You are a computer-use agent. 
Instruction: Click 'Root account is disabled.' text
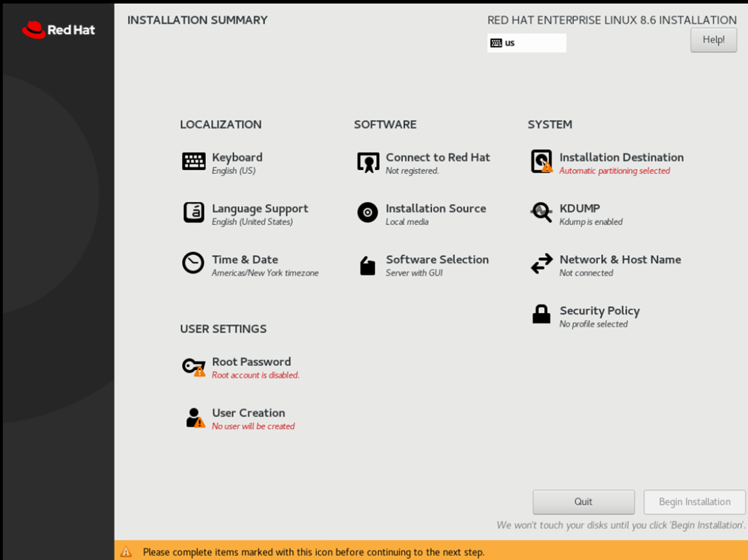coord(255,375)
